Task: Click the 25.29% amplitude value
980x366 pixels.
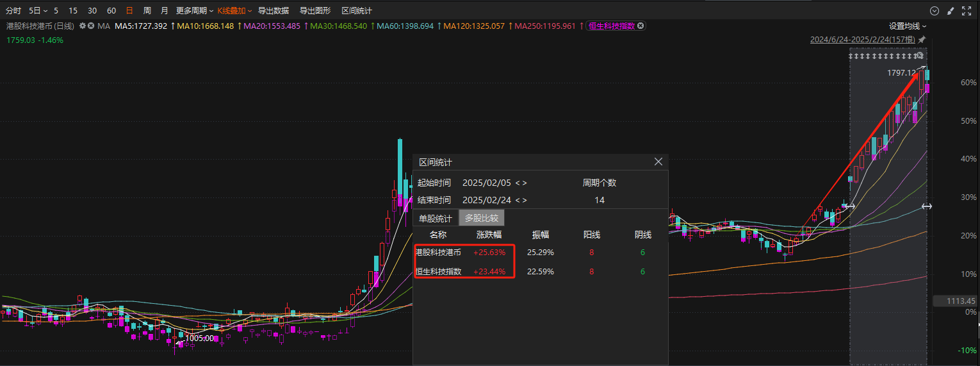Action: [541, 253]
